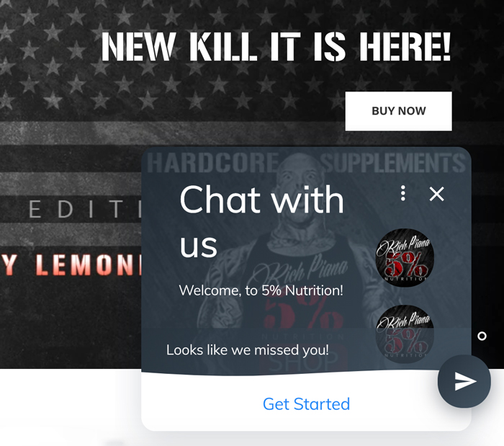Click the Chat with us heading

261,222
